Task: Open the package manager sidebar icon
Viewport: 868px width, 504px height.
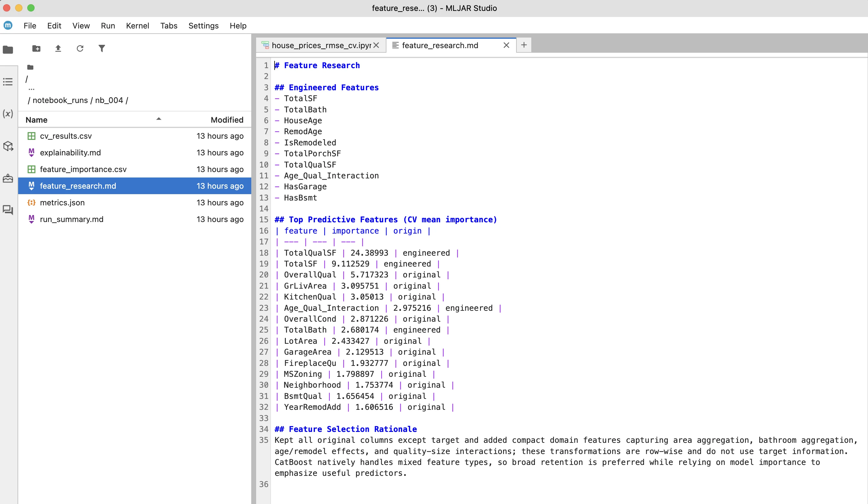Action: point(8,146)
